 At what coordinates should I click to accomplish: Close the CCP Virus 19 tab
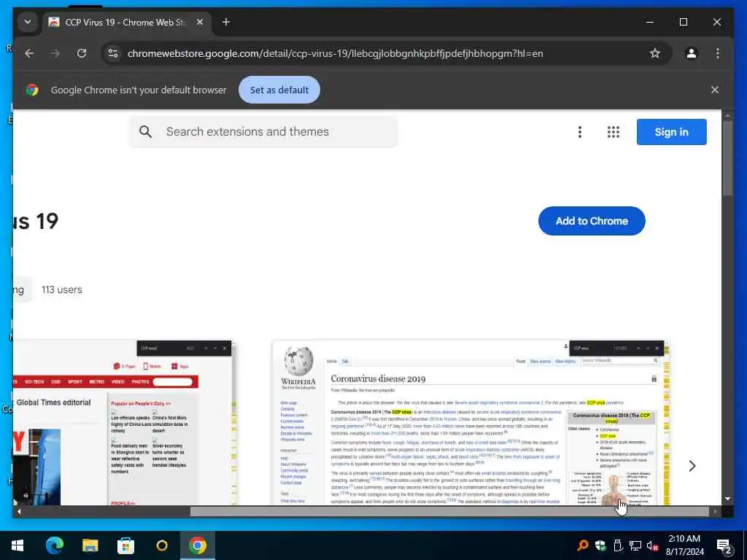tap(200, 22)
